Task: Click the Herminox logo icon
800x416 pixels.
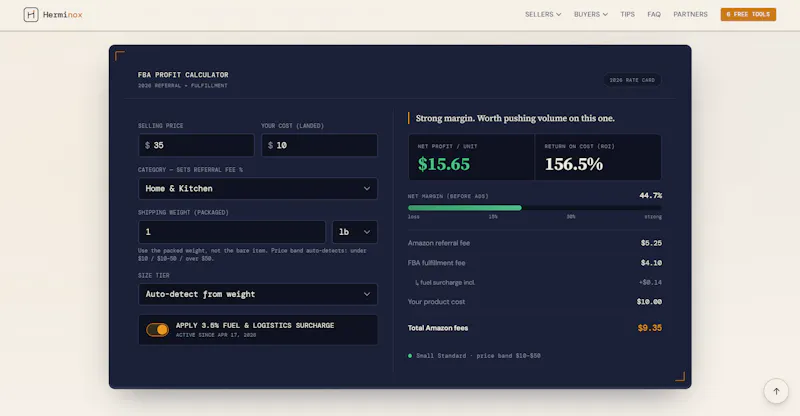Action: [31, 14]
